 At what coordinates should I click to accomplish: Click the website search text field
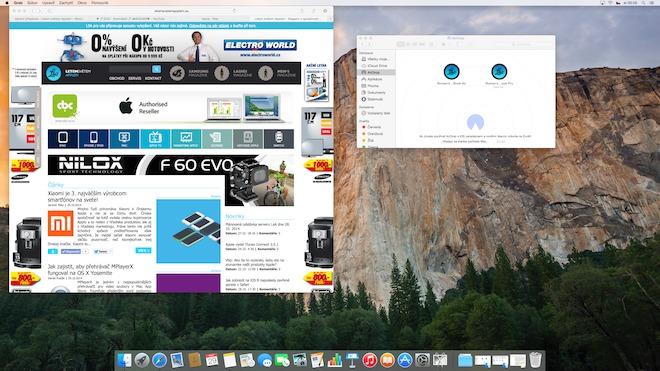[x=130, y=69]
